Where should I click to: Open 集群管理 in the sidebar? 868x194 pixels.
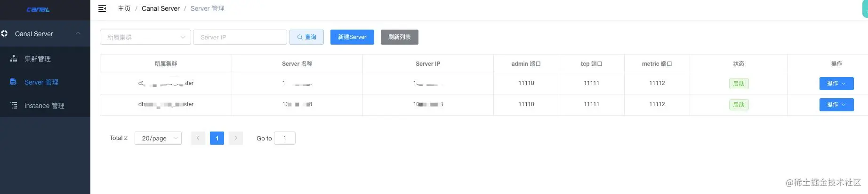(45, 58)
